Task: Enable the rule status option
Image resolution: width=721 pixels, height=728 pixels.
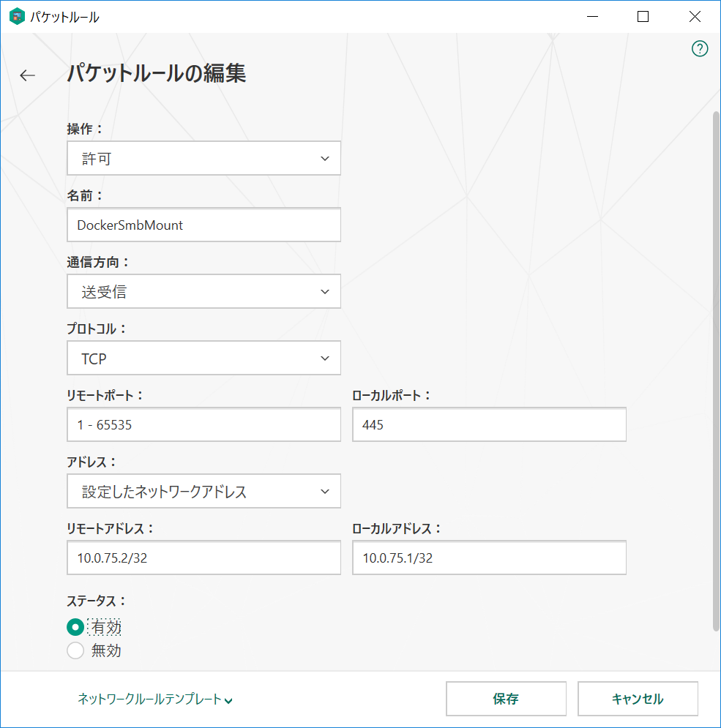Action: pyautogui.click(x=75, y=627)
